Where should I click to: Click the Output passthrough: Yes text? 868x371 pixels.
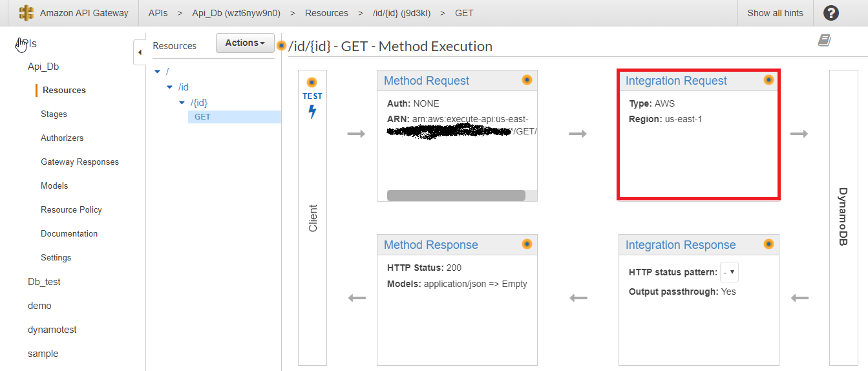683,291
